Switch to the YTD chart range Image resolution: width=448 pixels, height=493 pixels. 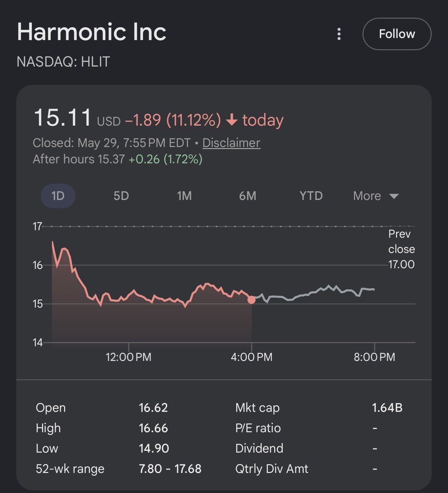pos(311,196)
